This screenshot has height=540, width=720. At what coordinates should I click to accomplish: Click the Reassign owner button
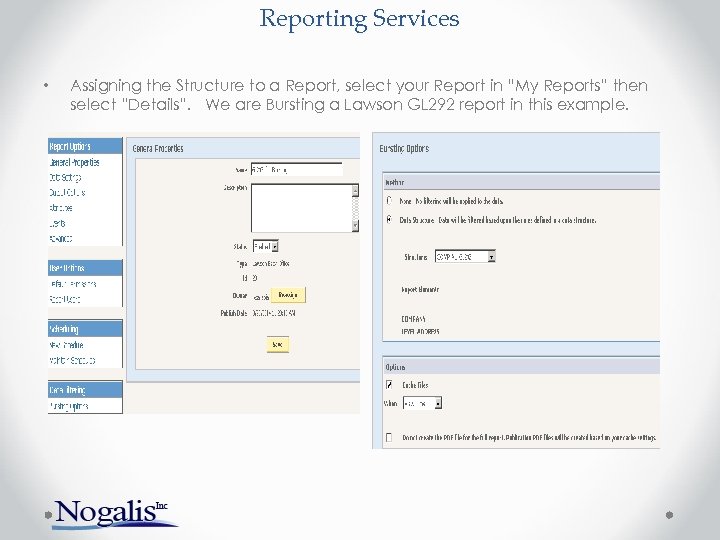click(x=288, y=295)
